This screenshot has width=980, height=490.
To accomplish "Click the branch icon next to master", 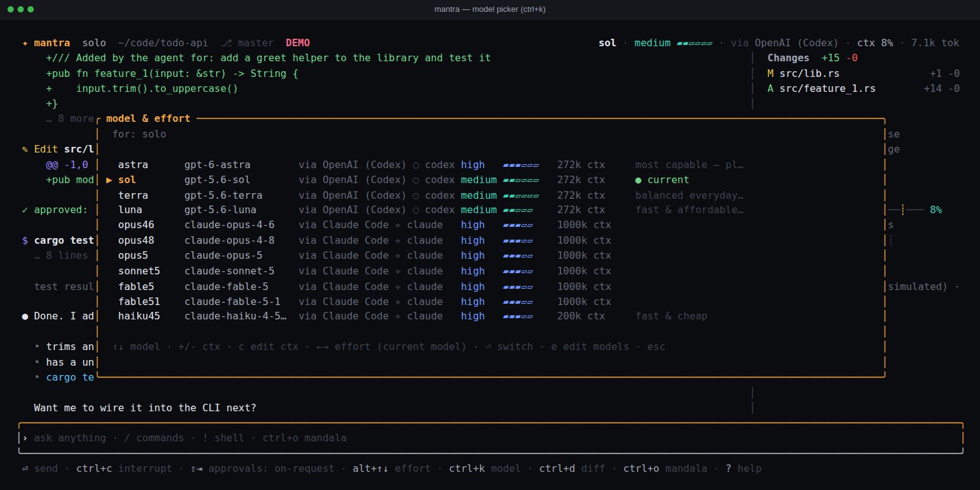I will pyautogui.click(x=226, y=43).
